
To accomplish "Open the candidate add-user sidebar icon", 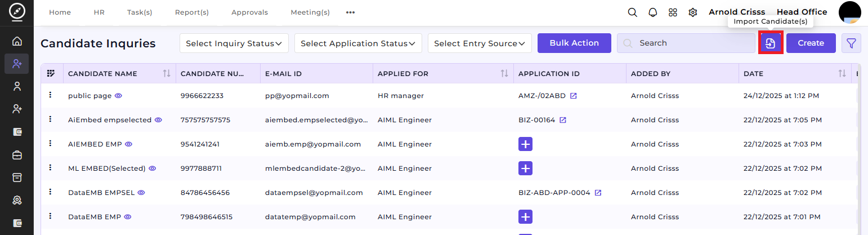I will [x=17, y=64].
